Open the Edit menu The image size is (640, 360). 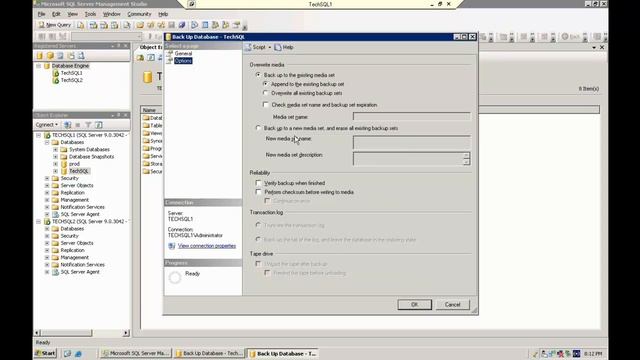click(56, 14)
